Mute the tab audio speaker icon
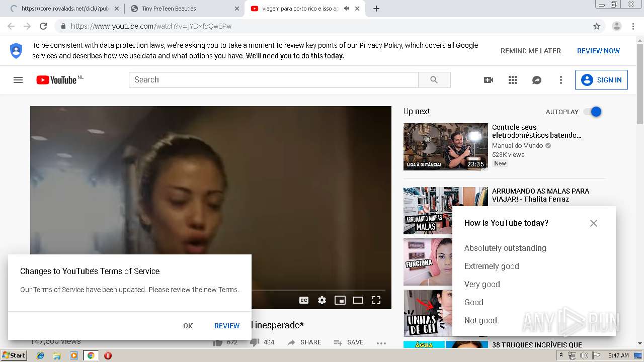Image resolution: width=644 pixels, height=362 pixels. coord(346,9)
